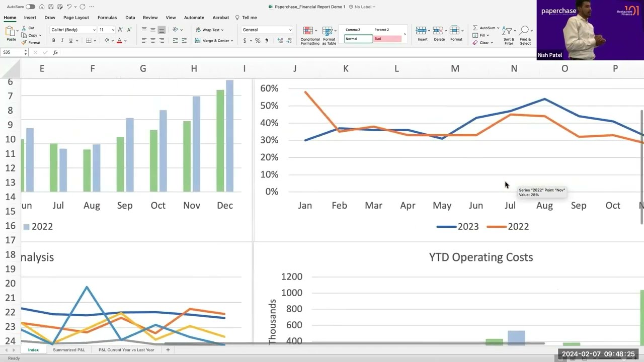
Task: Open the more commands ellipsis
Action: (92, 7)
